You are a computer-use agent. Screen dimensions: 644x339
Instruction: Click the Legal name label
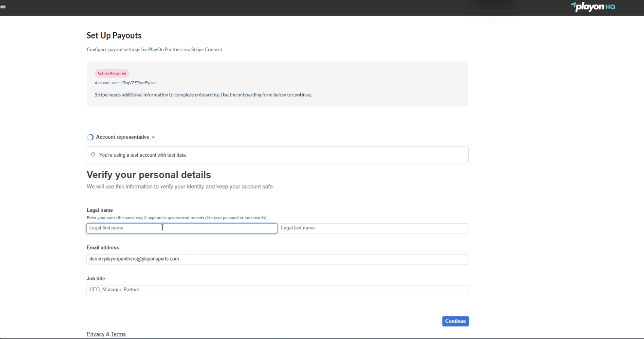pyautogui.click(x=100, y=210)
